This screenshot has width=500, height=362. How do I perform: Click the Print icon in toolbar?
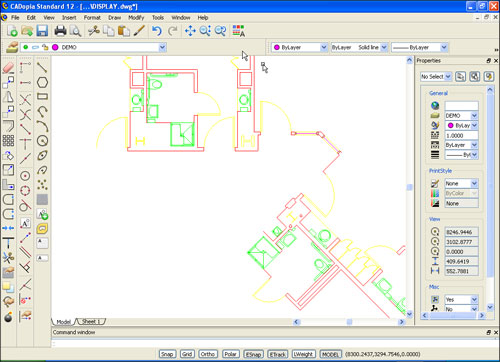(60, 31)
